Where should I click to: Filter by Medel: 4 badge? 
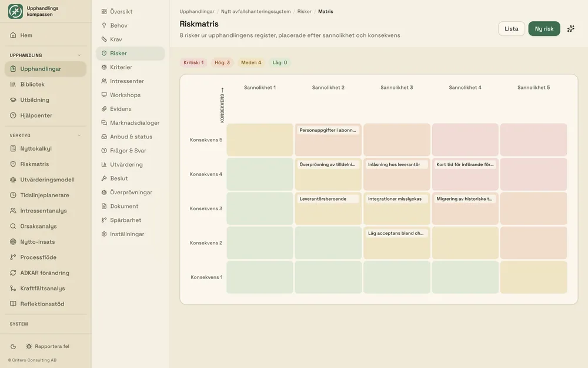tap(251, 63)
